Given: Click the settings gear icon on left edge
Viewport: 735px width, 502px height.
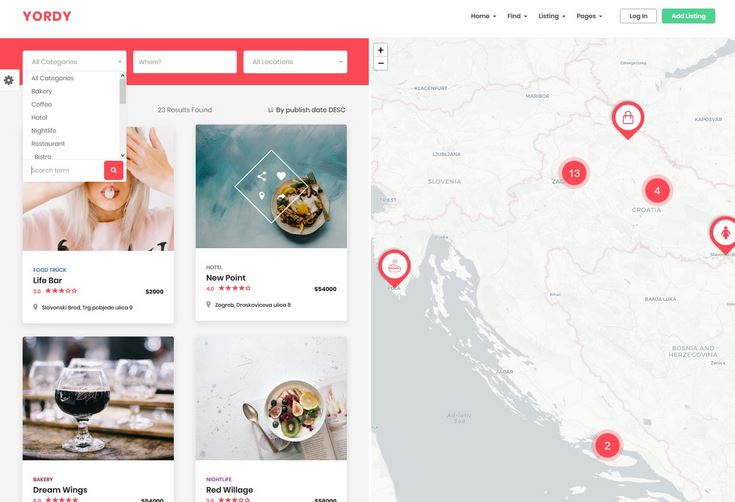Looking at the screenshot, I should tap(8, 80).
